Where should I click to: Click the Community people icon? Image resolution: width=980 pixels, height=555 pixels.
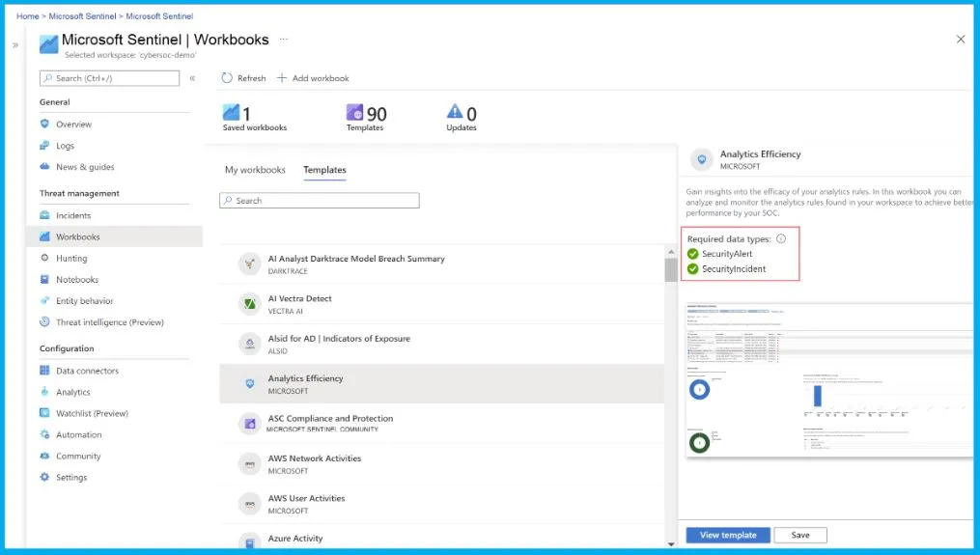click(44, 456)
